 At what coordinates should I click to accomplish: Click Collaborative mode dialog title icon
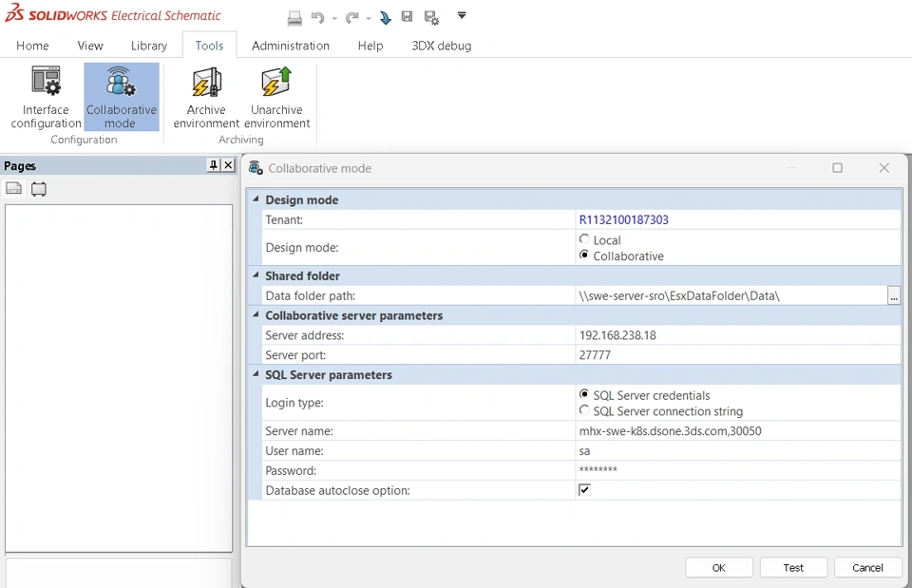[256, 168]
